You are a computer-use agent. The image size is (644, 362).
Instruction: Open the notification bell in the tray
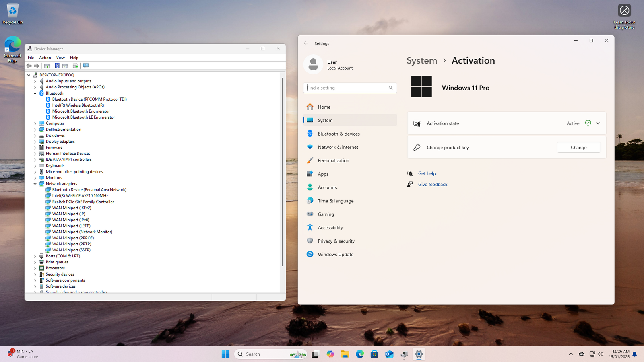pos(635,354)
